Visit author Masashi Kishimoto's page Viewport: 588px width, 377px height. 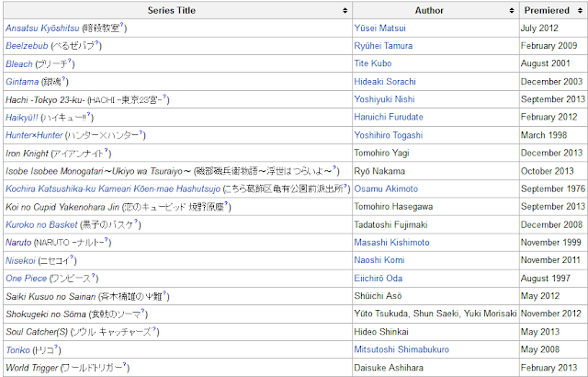[392, 243]
